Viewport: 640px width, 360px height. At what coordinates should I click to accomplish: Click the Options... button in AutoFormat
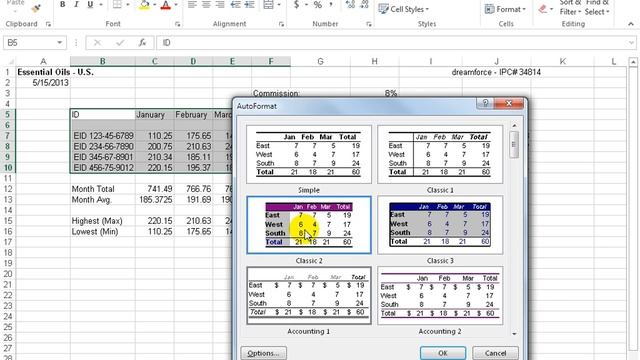click(x=263, y=353)
